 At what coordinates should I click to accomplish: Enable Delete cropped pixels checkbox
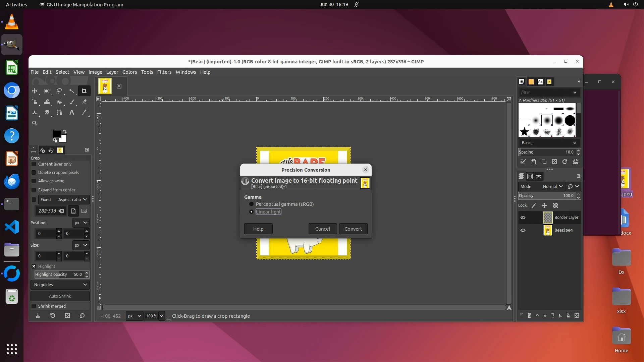34,173
